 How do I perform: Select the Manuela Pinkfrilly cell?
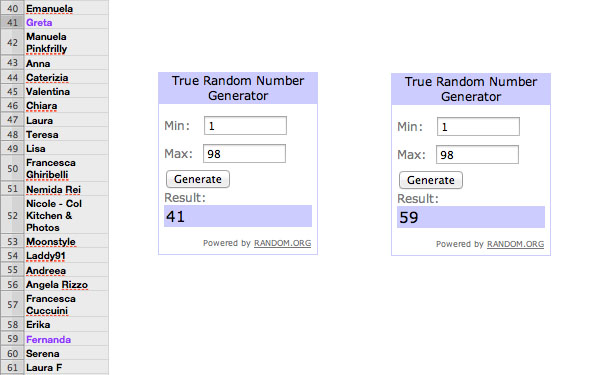[66, 42]
